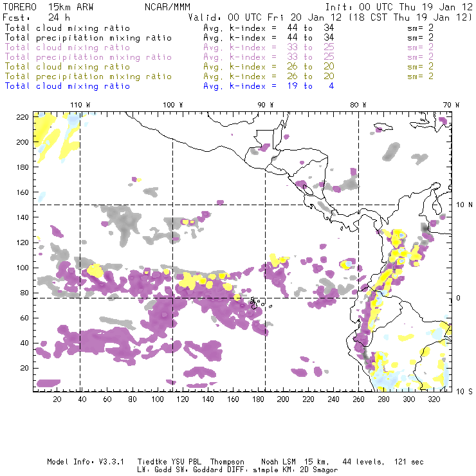The image size is (476, 476).
Task: Select the purple 'Total precipitation mixing ratio' legend line
Action: coord(88,57)
